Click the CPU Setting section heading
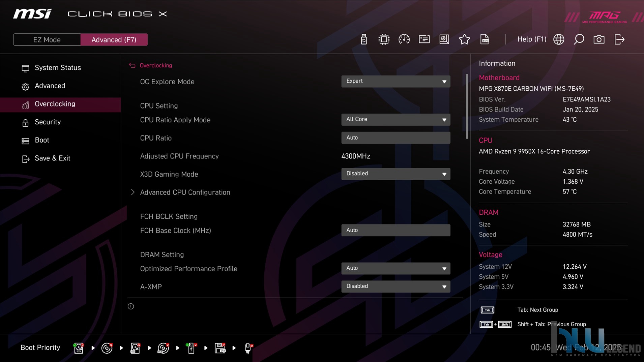The image size is (644, 362). tap(159, 106)
